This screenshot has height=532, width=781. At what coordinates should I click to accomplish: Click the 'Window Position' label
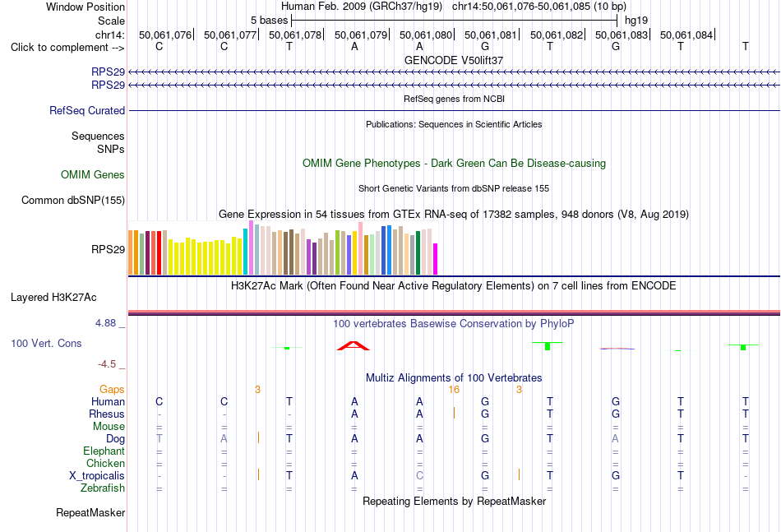[85, 7]
